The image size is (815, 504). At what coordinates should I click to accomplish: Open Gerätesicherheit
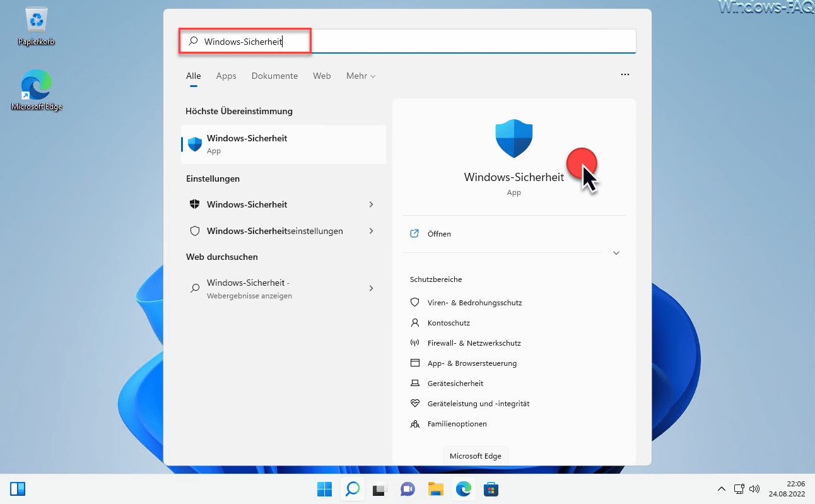click(455, 384)
